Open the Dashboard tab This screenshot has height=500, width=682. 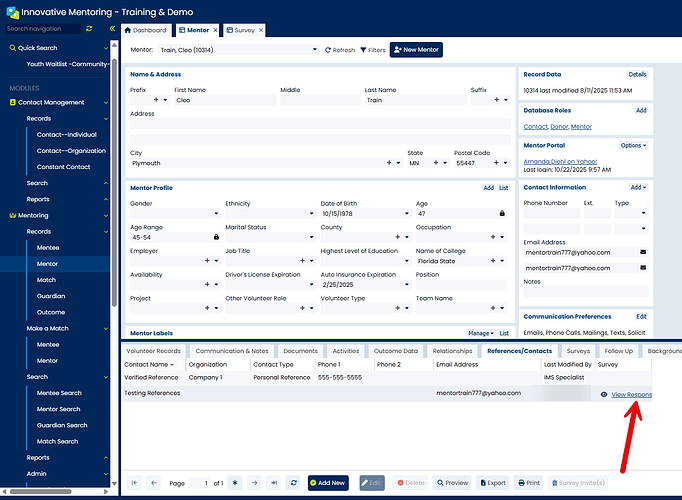[145, 30]
